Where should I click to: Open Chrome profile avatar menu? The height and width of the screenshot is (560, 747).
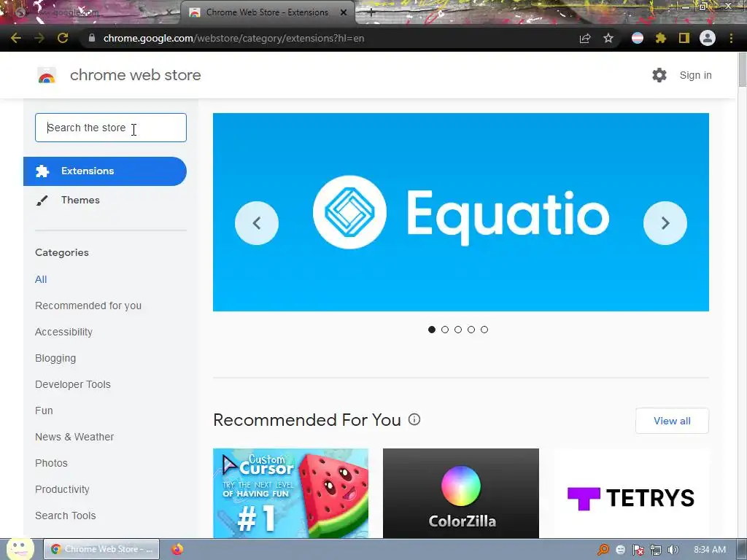(708, 38)
